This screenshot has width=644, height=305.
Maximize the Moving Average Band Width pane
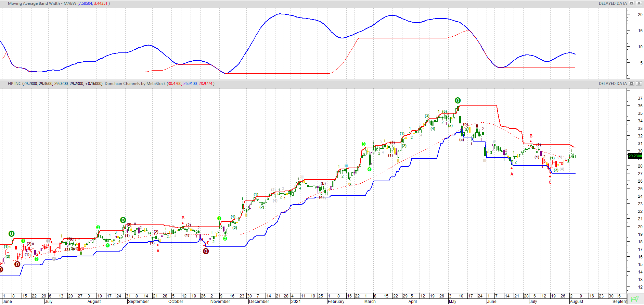click(x=632, y=3)
